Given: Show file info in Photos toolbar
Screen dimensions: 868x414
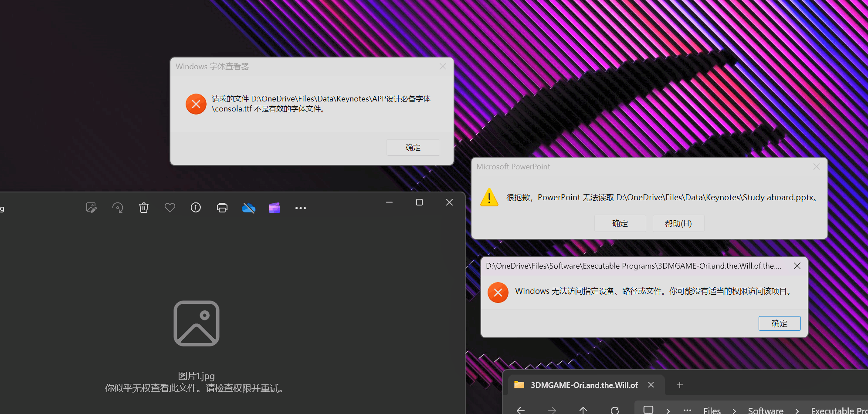Looking at the screenshot, I should 196,208.
